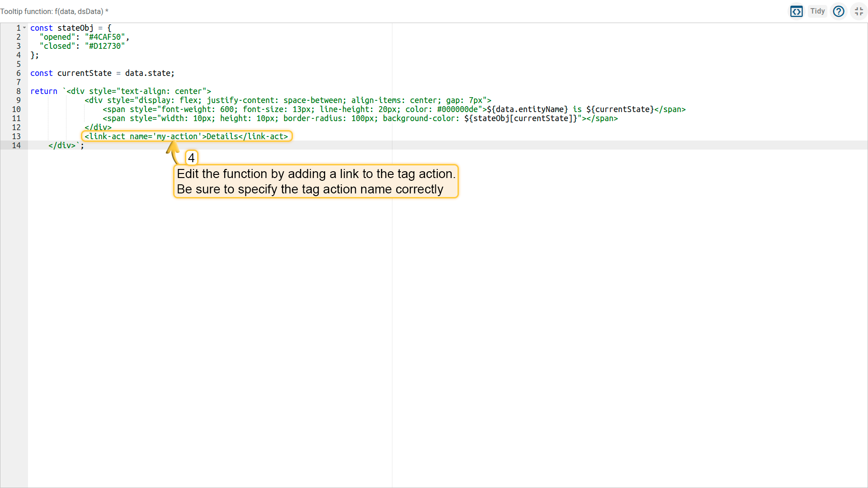This screenshot has width=868, height=488.
Task: Collapse the code fold arrow on line 1
Action: point(24,28)
